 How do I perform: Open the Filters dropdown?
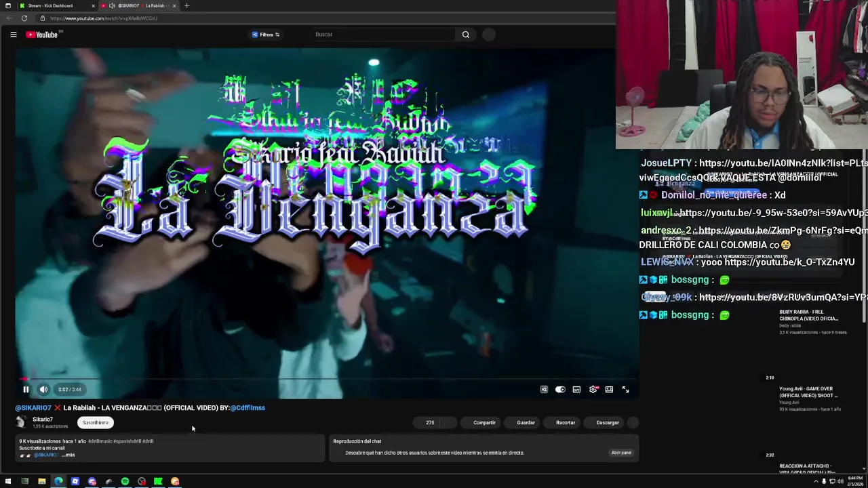tap(266, 35)
